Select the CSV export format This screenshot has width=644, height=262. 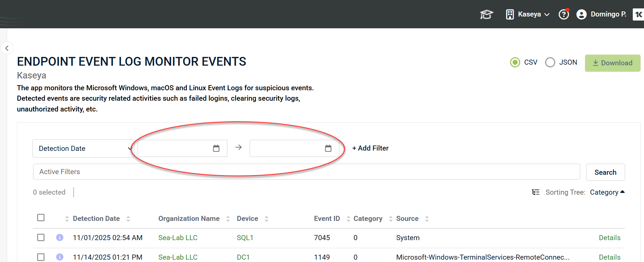coord(515,62)
